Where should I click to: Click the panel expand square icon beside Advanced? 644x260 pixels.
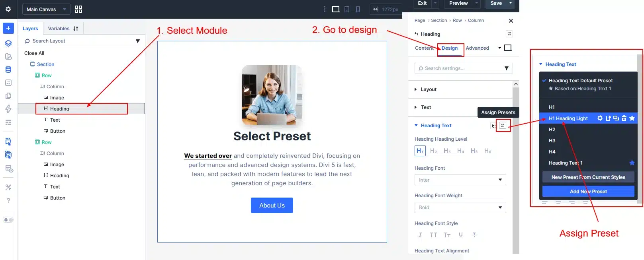[508, 48]
